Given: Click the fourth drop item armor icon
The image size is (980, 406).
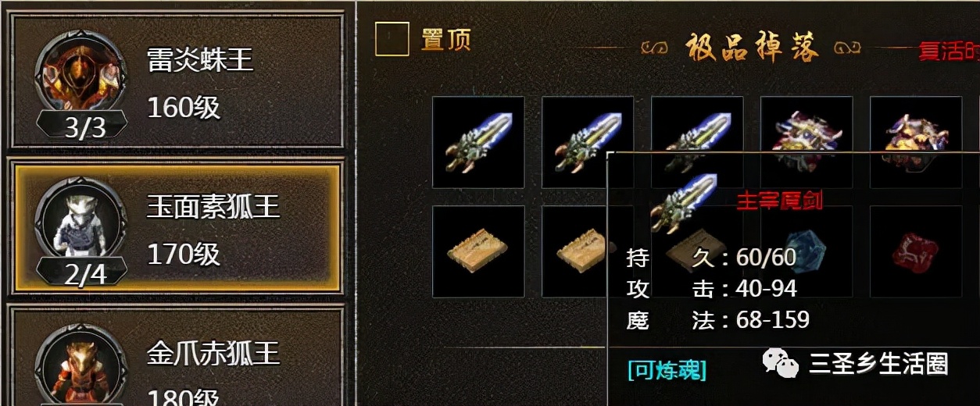Looking at the screenshot, I should tap(807, 125).
